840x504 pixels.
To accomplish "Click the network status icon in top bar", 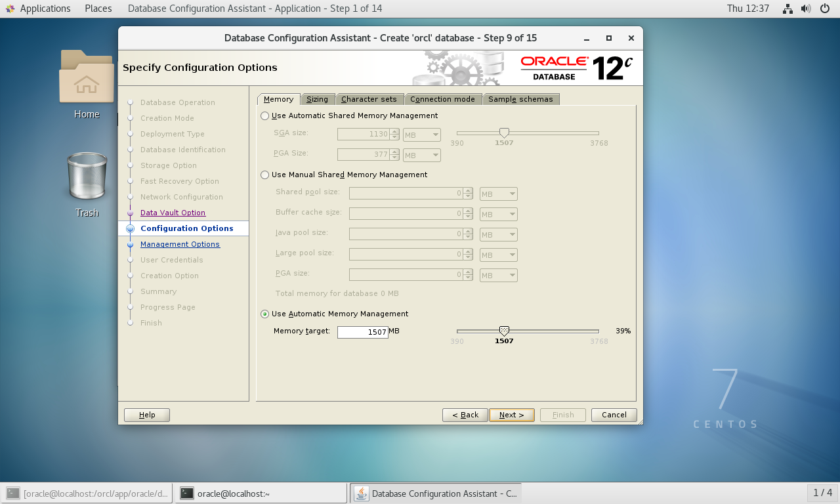I will 788,9.
